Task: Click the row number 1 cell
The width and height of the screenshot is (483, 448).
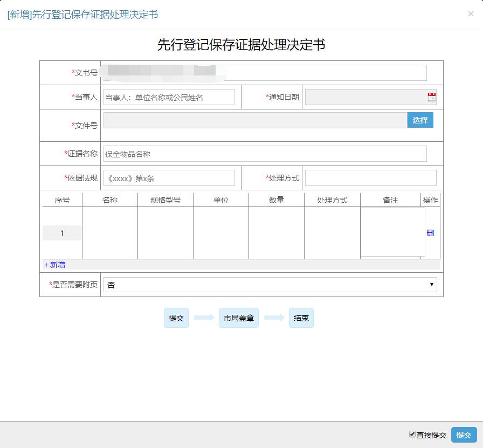Action: (62, 233)
